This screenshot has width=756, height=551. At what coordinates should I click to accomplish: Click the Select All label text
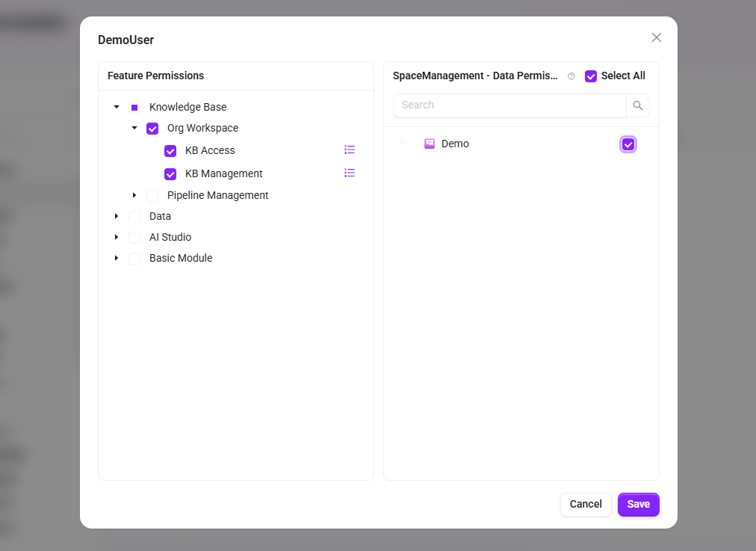(623, 76)
